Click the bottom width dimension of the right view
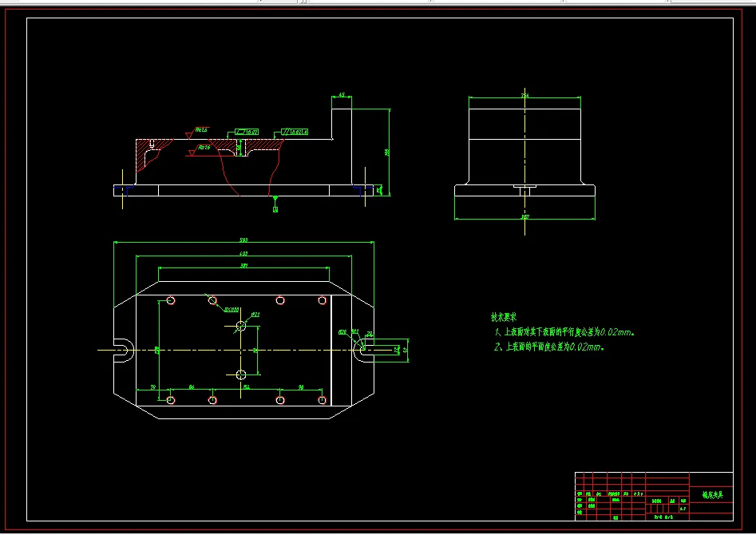Image resolution: width=756 pixels, height=535 pixels. [524, 217]
